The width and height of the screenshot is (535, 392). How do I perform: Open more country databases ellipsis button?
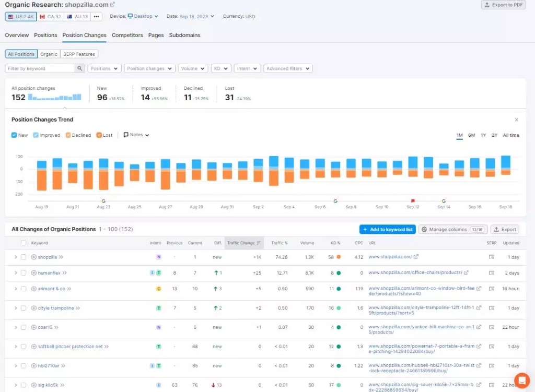point(97,16)
